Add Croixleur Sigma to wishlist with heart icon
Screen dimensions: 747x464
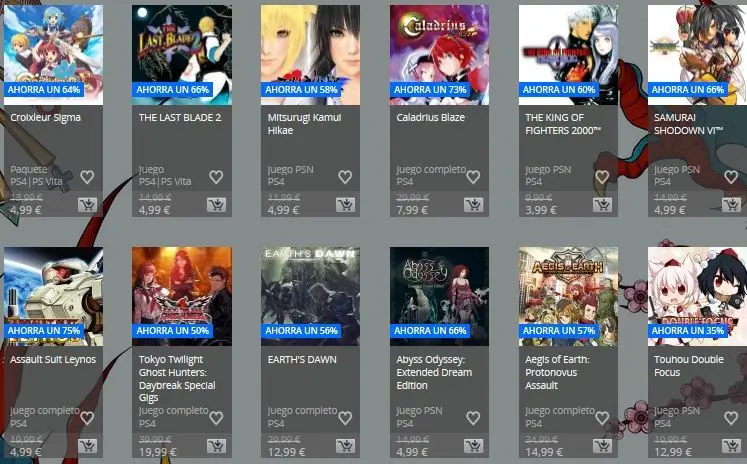87,177
